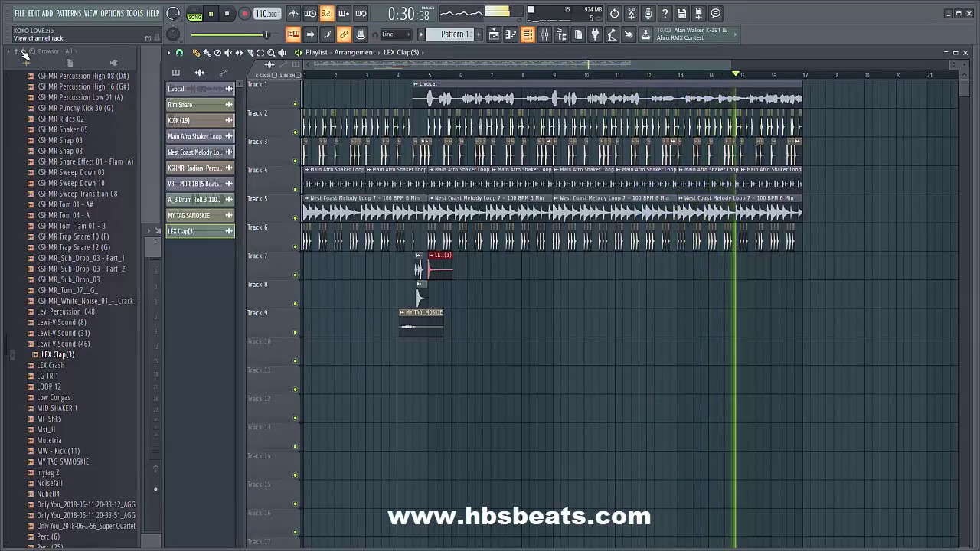Viewport: 980px width, 551px height.
Task: Select the Mute tool in Playlist toolbar
Action: click(x=228, y=53)
